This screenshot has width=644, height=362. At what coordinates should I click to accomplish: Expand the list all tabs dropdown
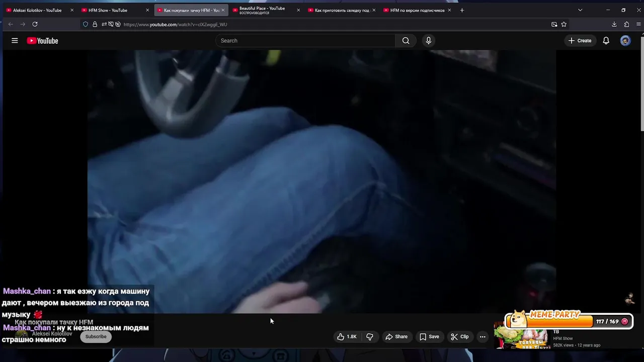point(580,10)
